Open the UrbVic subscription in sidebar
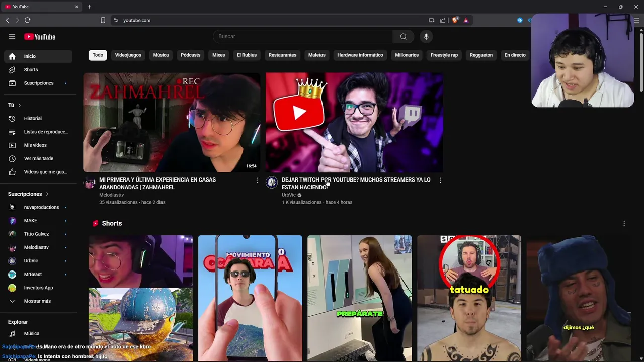 point(38,261)
